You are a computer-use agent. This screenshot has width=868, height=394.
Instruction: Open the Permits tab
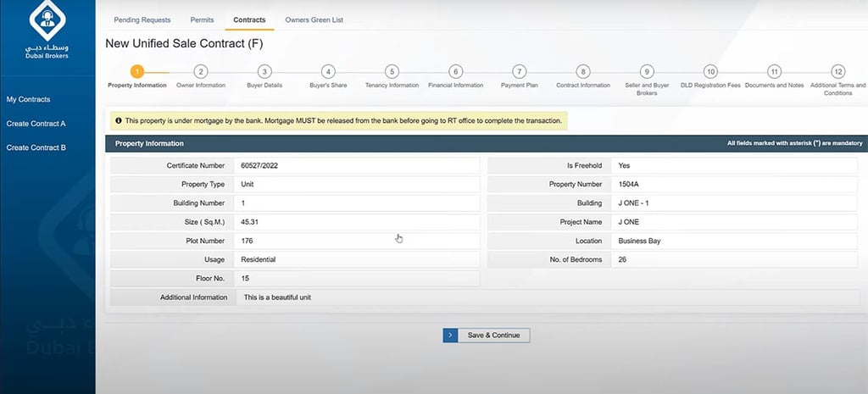tap(202, 20)
